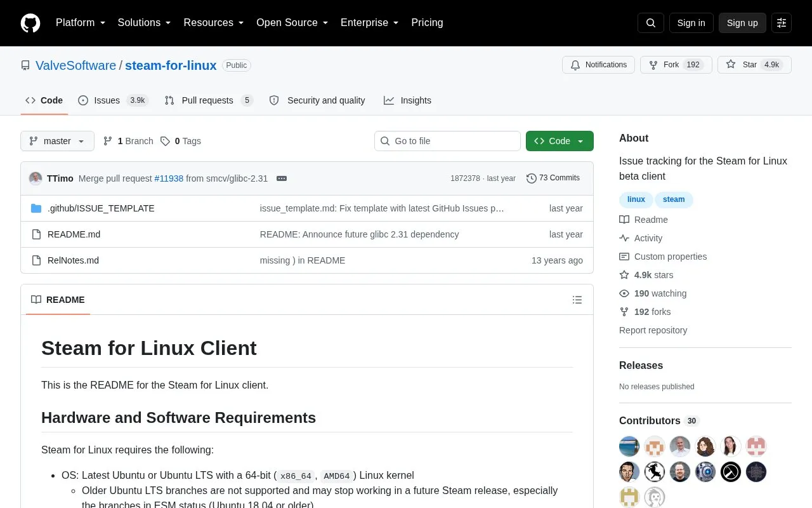Click the Sign in button
This screenshot has height=508, width=812.
pos(691,23)
